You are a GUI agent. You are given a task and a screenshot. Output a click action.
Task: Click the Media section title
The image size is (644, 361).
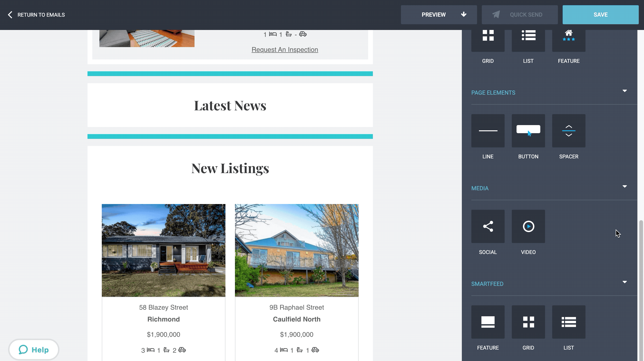pos(480,188)
